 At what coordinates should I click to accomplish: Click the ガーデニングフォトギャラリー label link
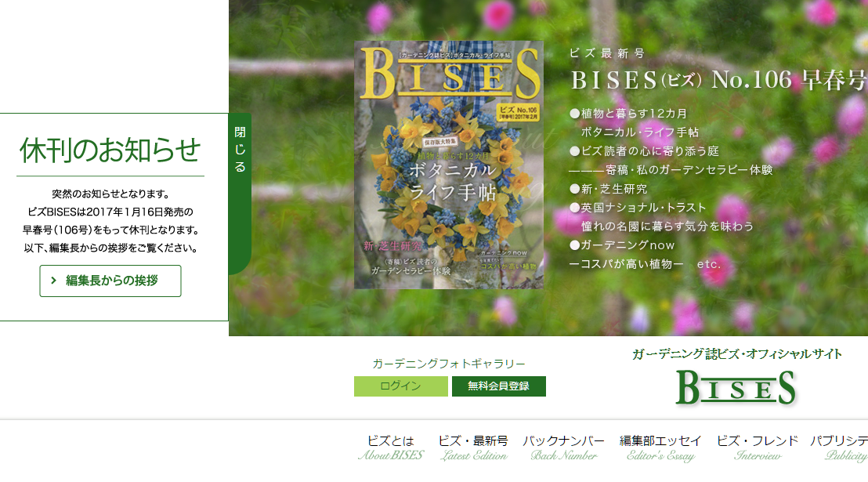click(449, 364)
